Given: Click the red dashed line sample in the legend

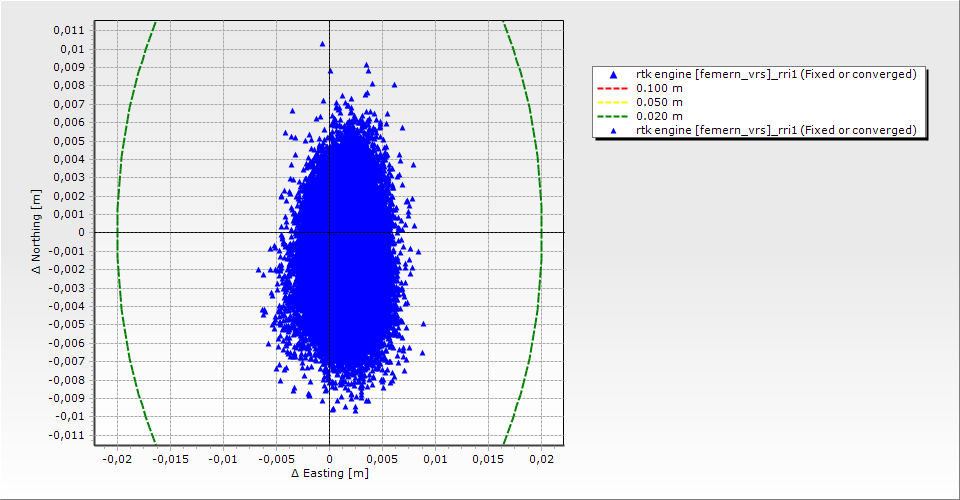Looking at the screenshot, I should [x=613, y=88].
